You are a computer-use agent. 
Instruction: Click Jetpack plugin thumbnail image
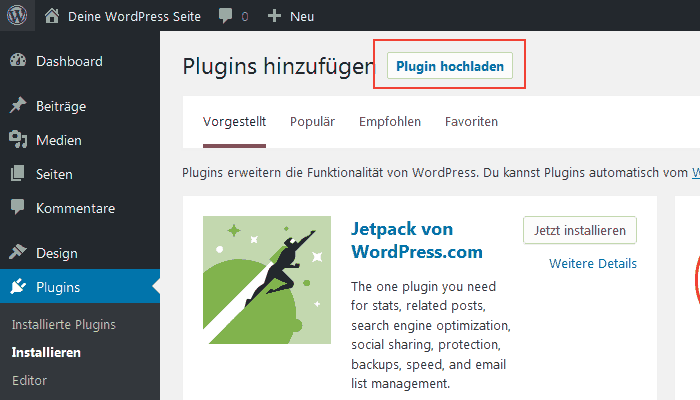(267, 280)
